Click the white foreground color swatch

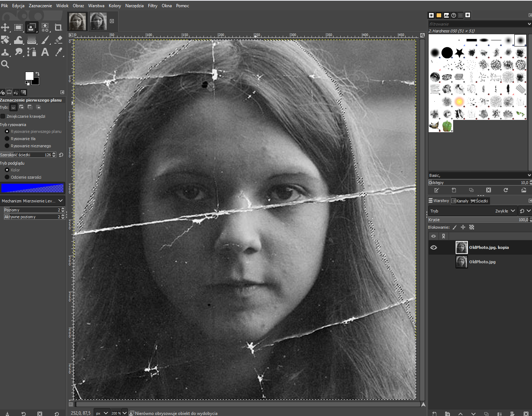[29, 76]
